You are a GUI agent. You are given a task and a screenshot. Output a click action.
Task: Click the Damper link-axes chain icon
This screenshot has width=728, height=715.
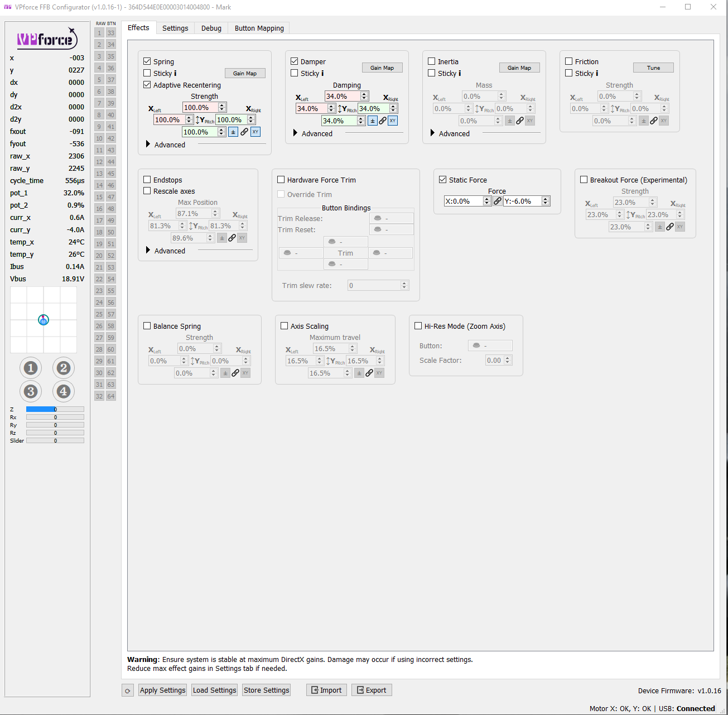pos(383,121)
